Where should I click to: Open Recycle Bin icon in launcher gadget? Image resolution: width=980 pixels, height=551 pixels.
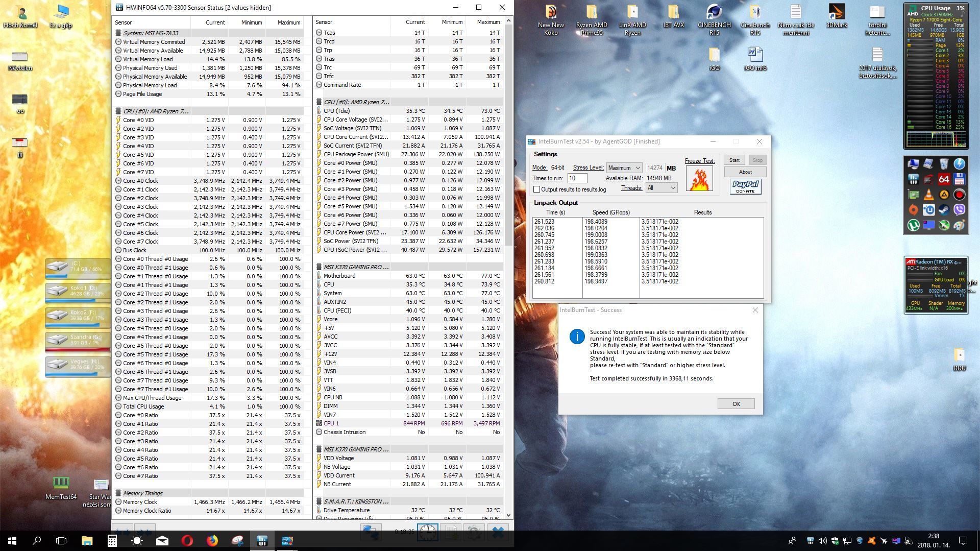click(944, 164)
